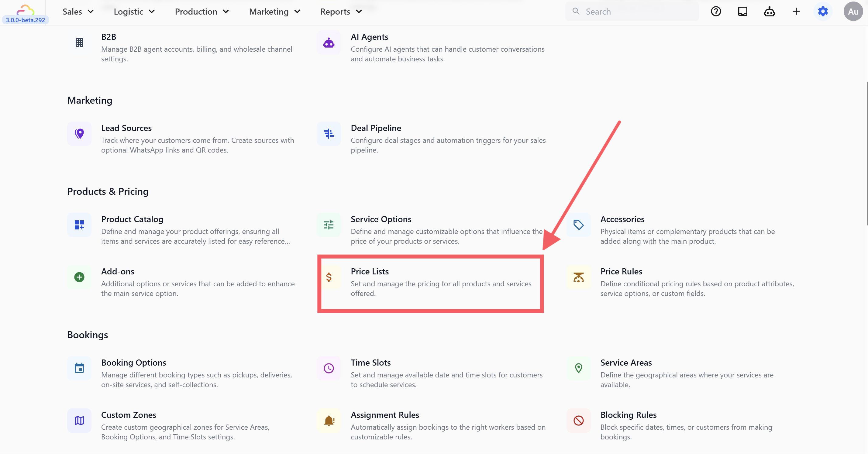
Task: Click the Au user avatar
Action: click(x=853, y=12)
